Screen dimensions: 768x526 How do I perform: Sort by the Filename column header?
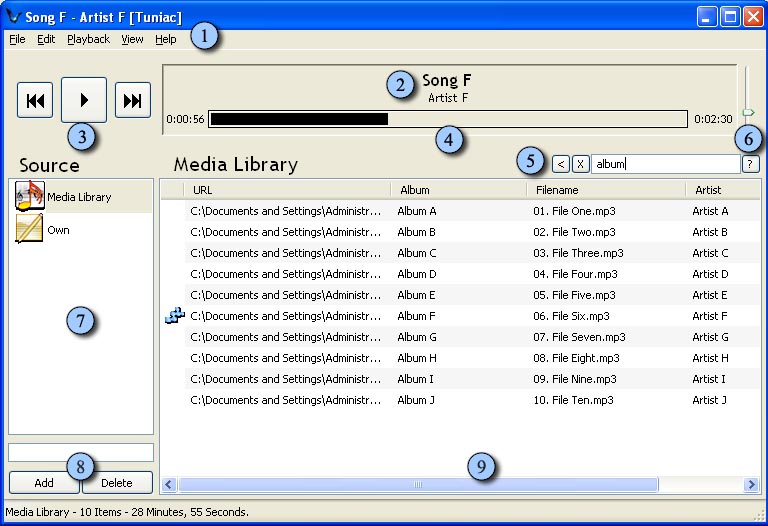(605, 189)
